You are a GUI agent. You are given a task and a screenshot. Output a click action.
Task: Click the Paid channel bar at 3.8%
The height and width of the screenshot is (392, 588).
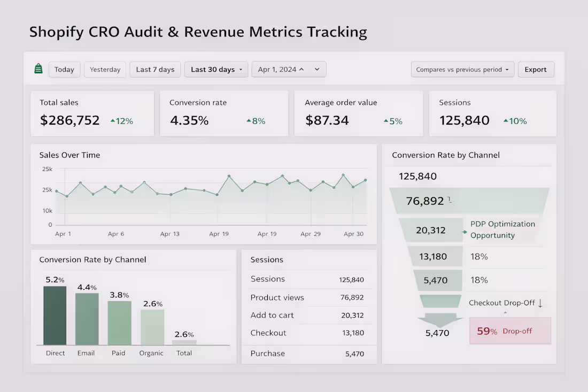pos(120,323)
